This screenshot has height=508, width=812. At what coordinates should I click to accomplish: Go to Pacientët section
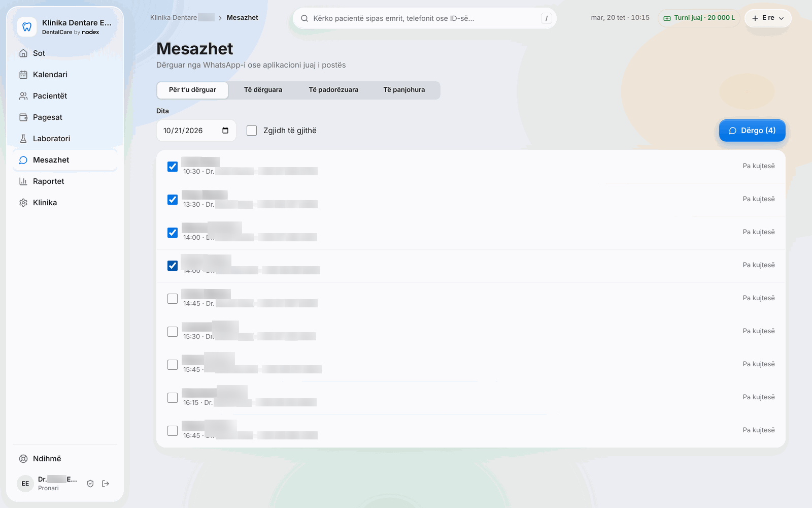(65, 96)
